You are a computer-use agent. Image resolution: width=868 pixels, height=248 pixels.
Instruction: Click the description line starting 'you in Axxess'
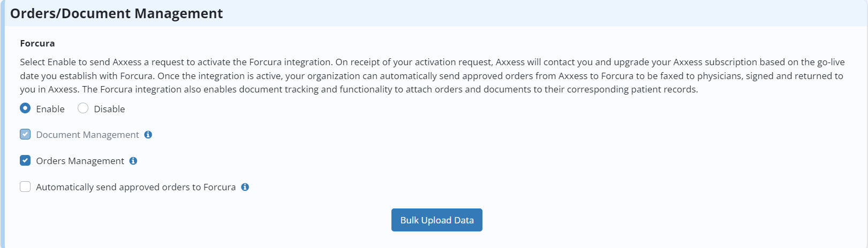359,89
